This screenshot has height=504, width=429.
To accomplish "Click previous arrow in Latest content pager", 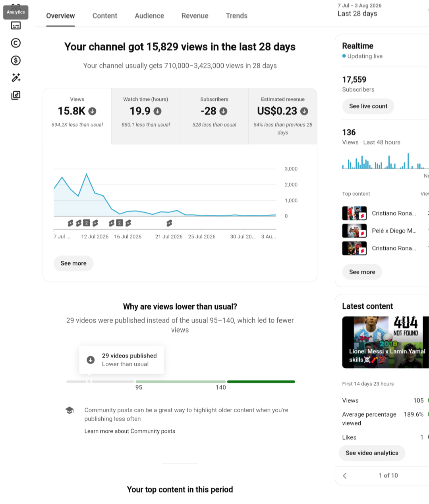I will (x=345, y=475).
